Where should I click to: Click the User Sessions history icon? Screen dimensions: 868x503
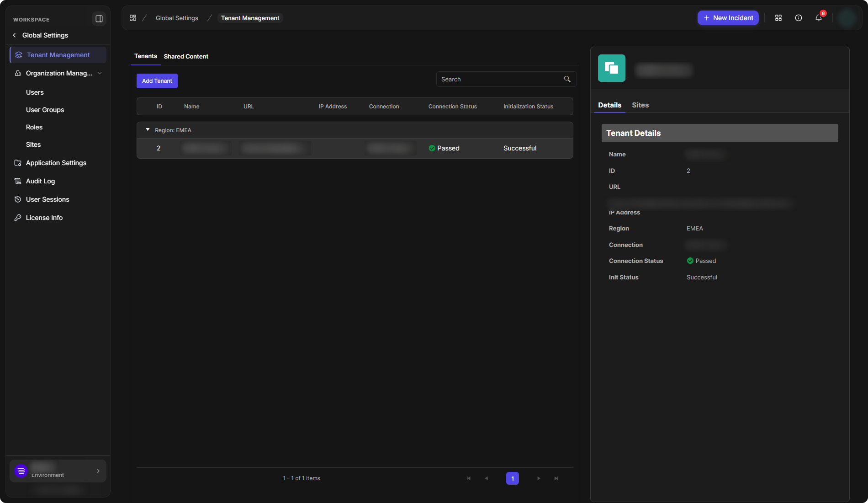click(18, 199)
